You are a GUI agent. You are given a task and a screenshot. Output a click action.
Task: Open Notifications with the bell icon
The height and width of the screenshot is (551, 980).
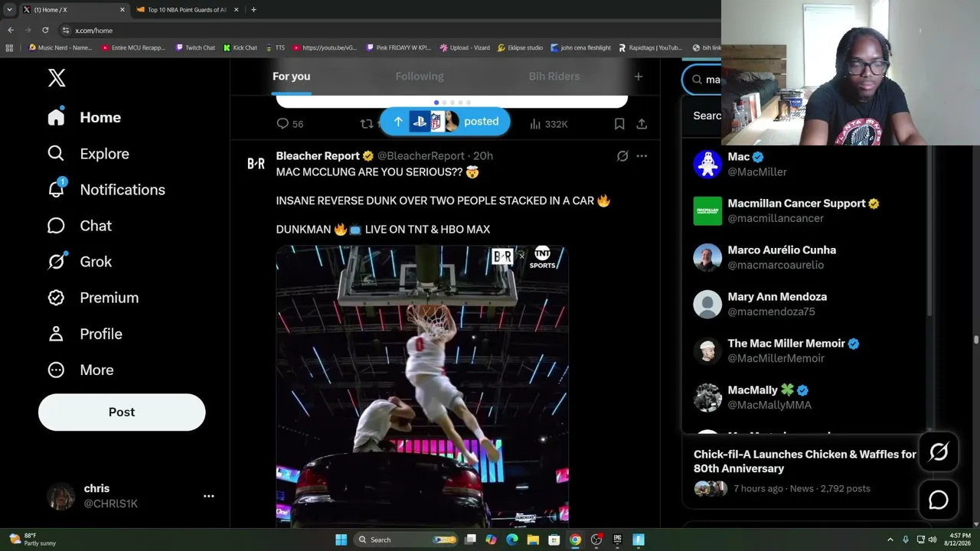point(106,190)
